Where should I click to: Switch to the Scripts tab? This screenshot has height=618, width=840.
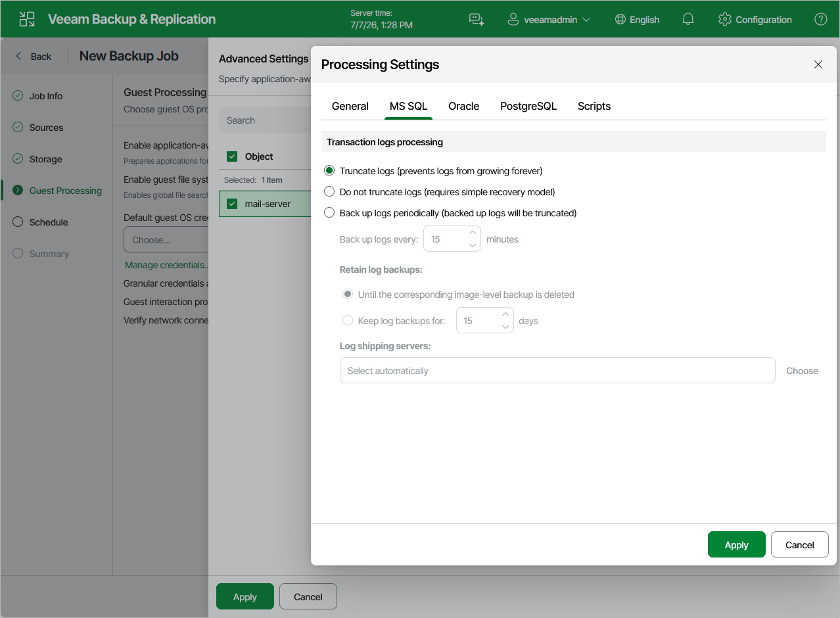pos(594,107)
